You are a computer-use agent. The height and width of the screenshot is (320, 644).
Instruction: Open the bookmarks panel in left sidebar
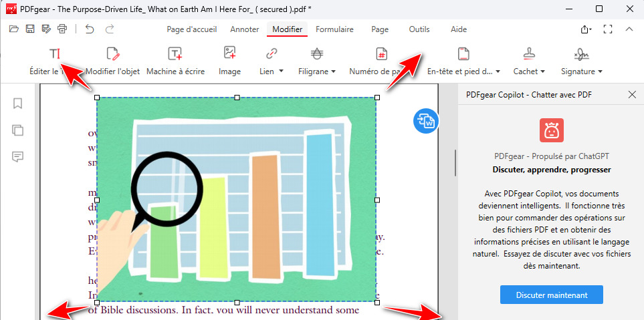[x=18, y=104]
